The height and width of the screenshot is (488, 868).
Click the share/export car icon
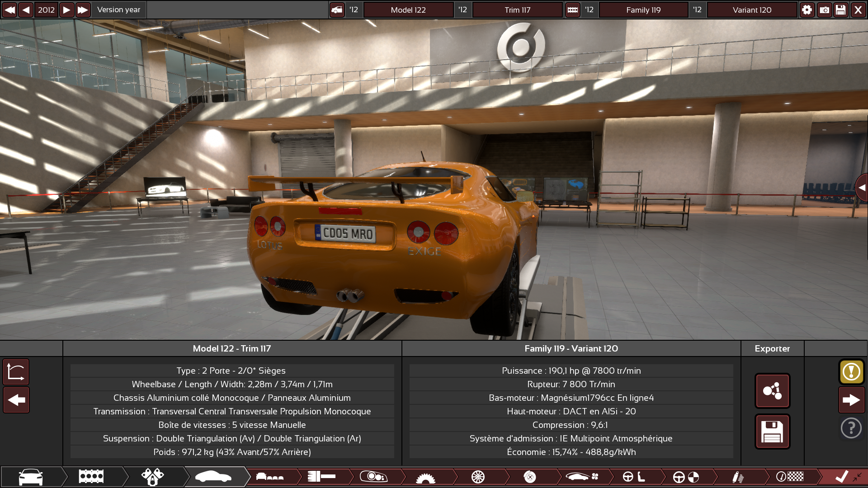click(772, 391)
